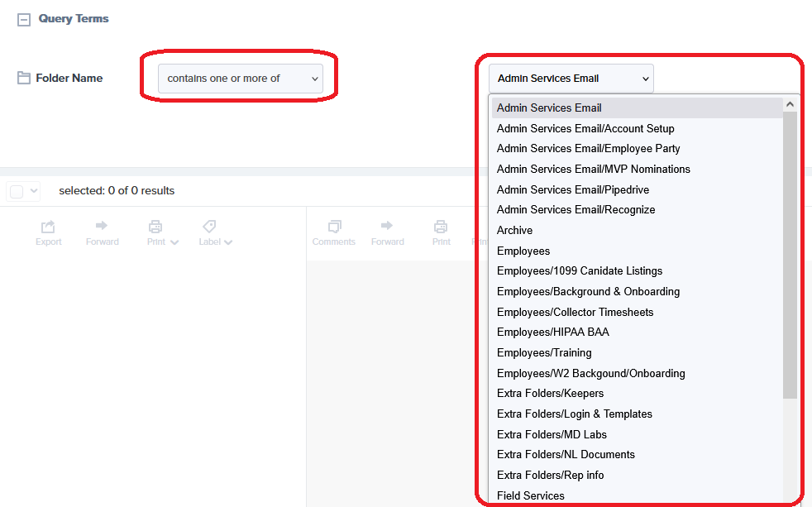Expand the select-all checkbox dropdown arrow
Image resolution: width=812 pixels, height=507 pixels.
pos(34,191)
